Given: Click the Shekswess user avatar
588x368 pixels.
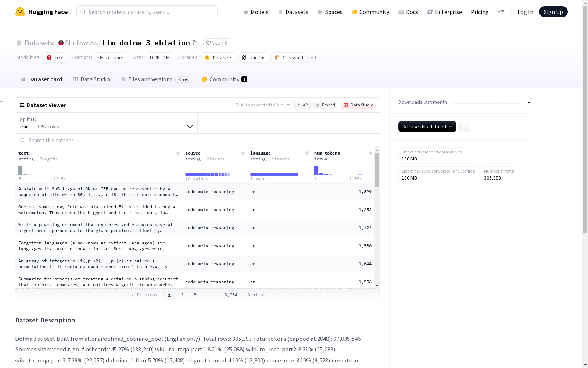Looking at the screenshot, I should click(61, 43).
